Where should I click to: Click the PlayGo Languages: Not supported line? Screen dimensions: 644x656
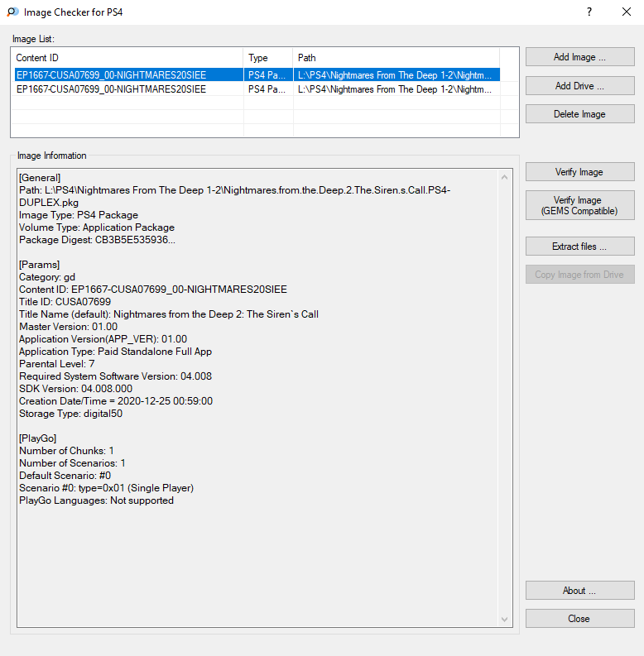click(x=96, y=500)
